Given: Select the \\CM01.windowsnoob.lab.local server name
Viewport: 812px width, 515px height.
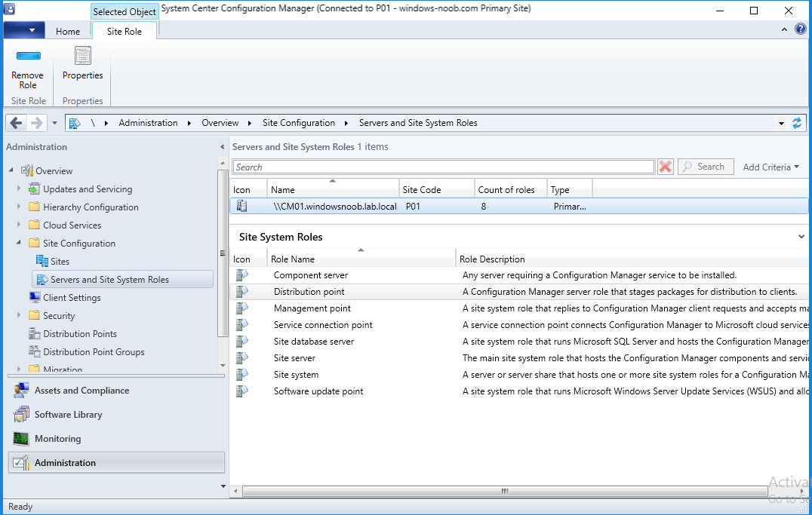Looking at the screenshot, I should point(335,207).
